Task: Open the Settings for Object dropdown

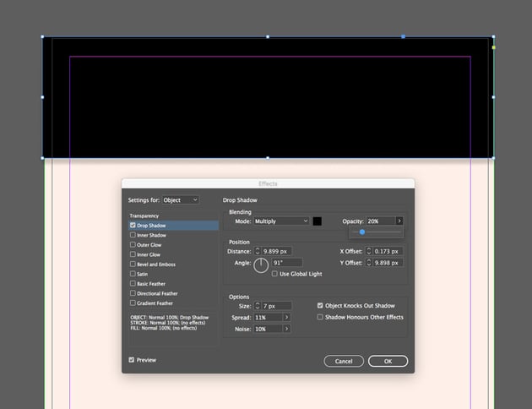Action: click(181, 200)
